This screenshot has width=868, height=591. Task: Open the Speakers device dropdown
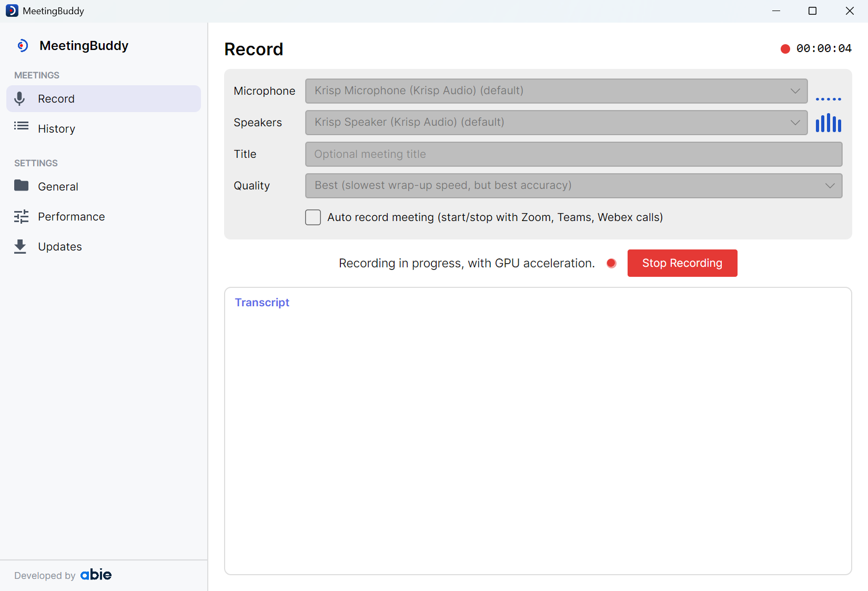tap(556, 123)
